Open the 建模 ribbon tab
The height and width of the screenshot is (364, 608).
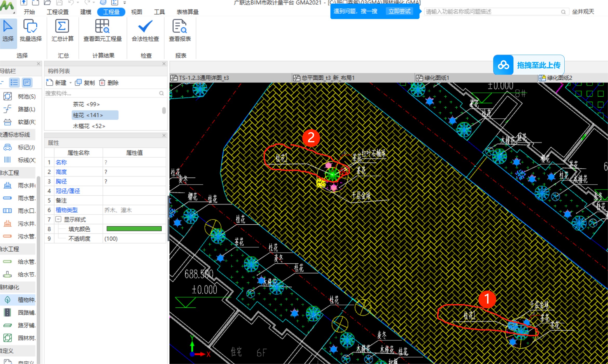(86, 12)
